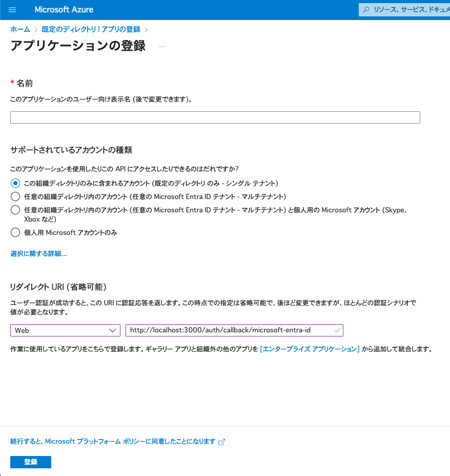Click the green checkmark in the redirect URI field
Screen dimensions: 450x476
[x=337, y=330]
